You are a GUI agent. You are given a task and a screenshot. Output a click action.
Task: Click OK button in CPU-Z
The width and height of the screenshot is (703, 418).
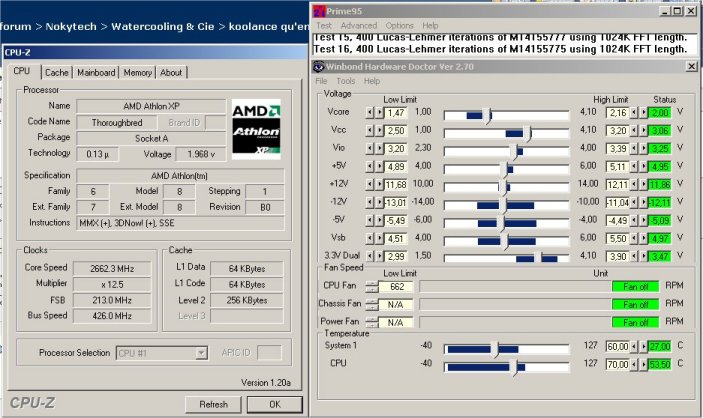275,405
